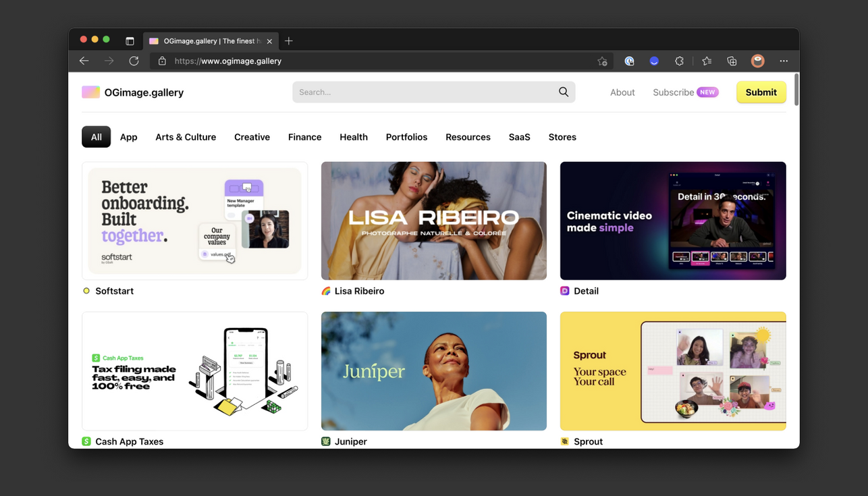Open the About page link
This screenshot has height=496, width=868.
(x=622, y=92)
